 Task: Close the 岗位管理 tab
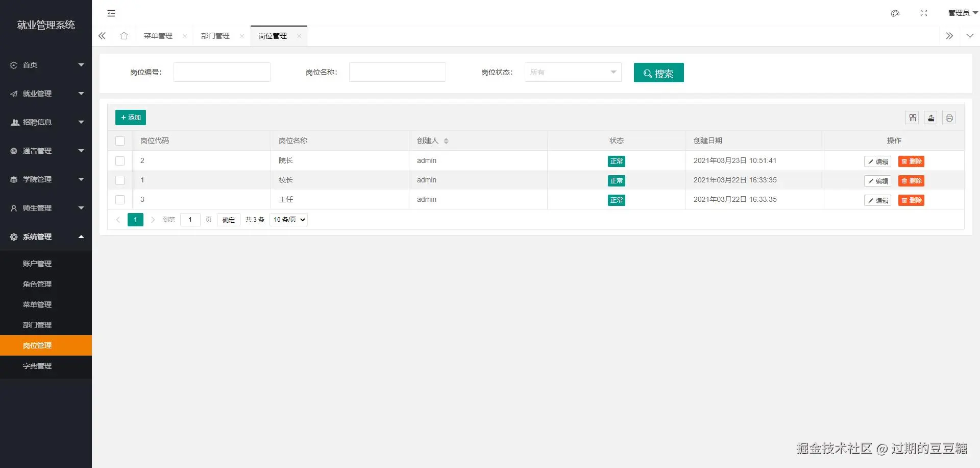tap(299, 36)
